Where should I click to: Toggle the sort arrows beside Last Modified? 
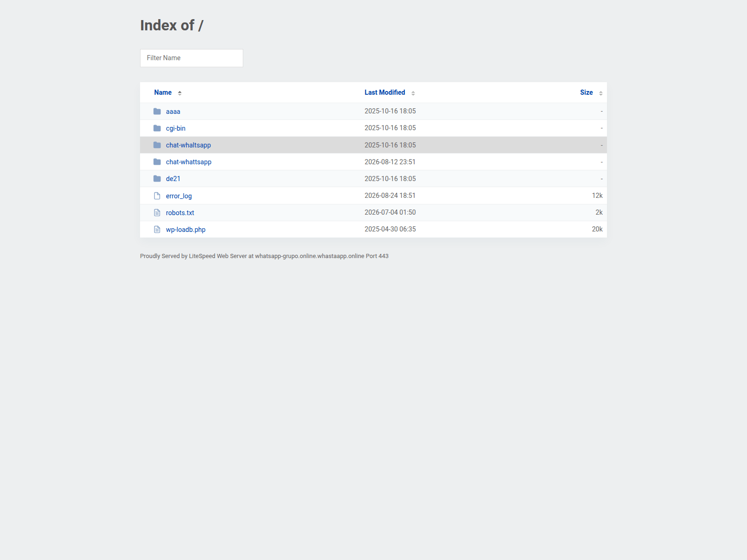tap(413, 93)
